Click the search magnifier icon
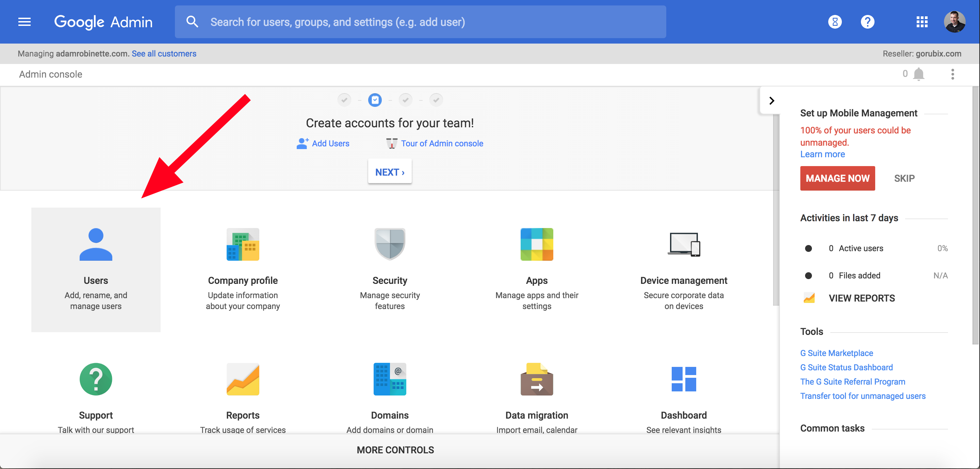Screen dimensions: 980x469 click(x=192, y=22)
